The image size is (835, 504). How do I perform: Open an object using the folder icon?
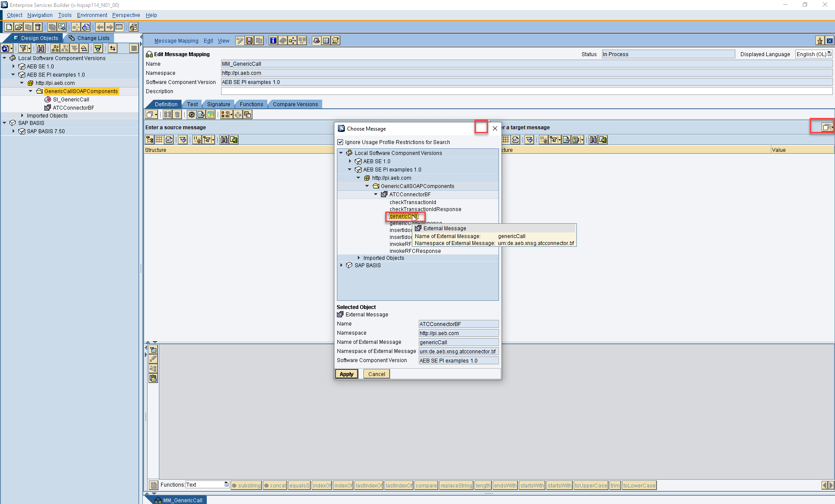pos(18,27)
